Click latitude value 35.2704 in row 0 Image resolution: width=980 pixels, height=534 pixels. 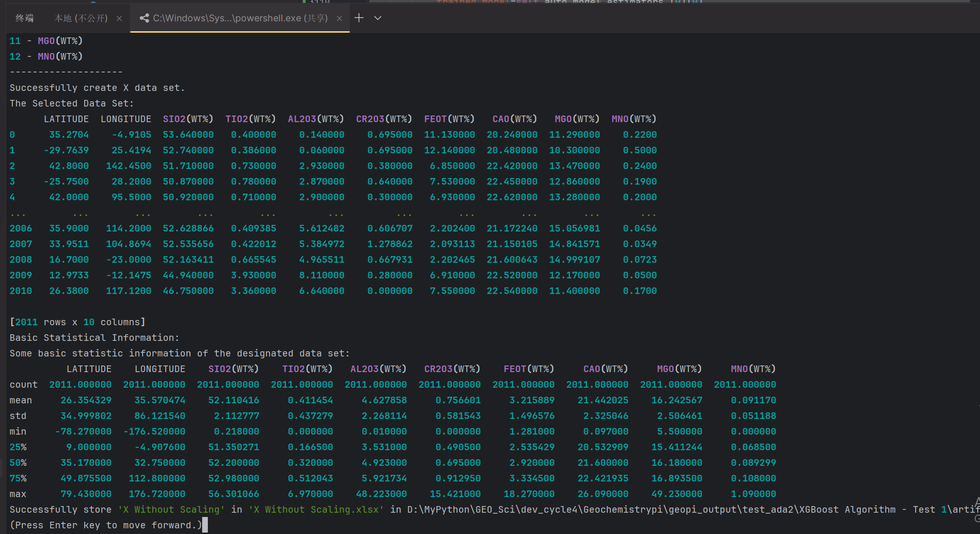(x=69, y=134)
